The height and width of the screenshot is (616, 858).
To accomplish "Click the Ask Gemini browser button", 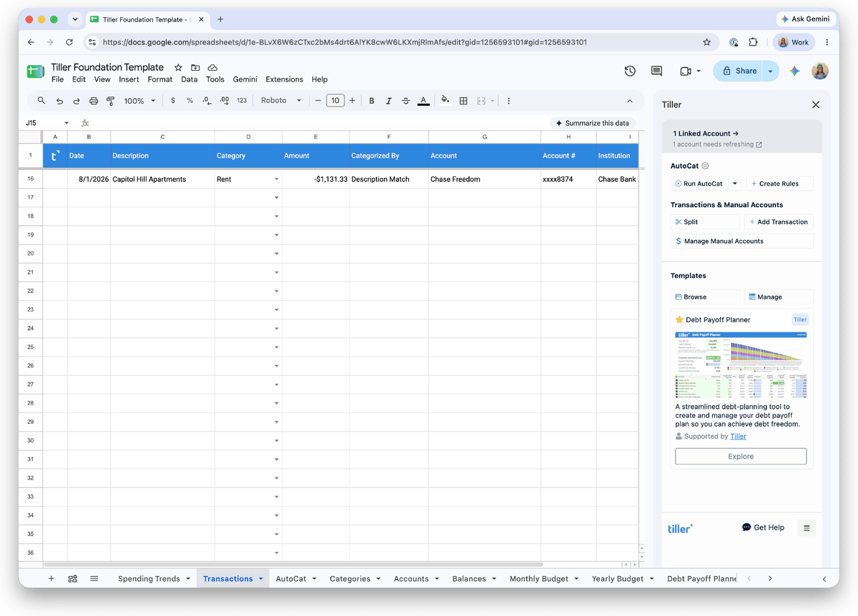I will click(805, 19).
